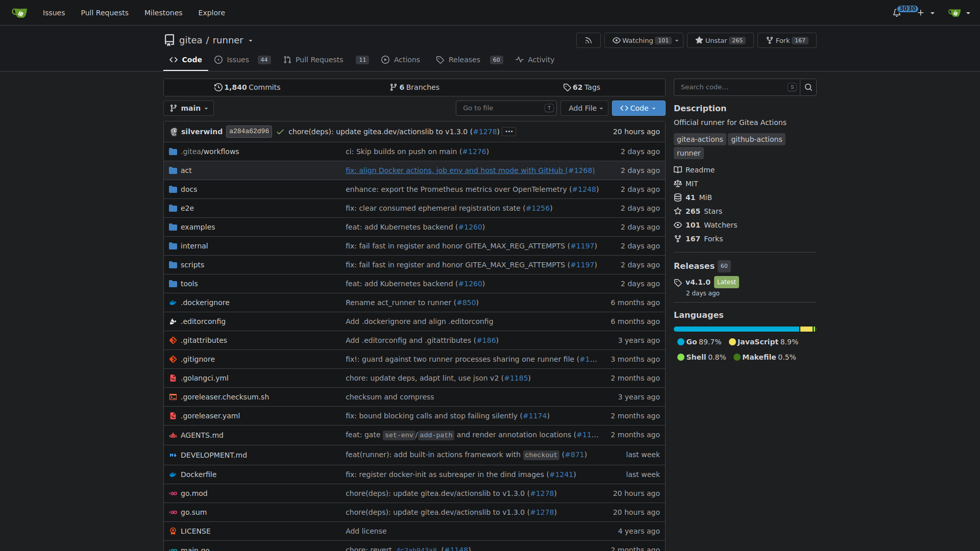Open the Add File dropdown

tap(584, 108)
